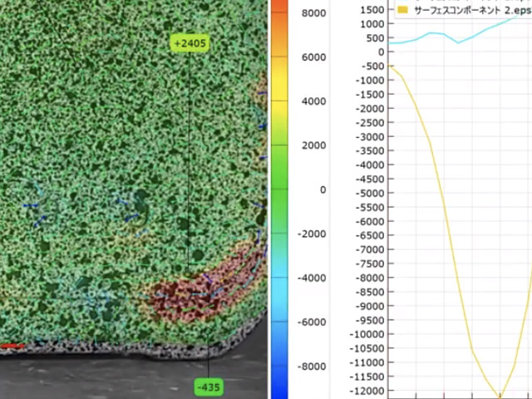
Task: Click the +2405 strain value label
Action: coord(189,42)
